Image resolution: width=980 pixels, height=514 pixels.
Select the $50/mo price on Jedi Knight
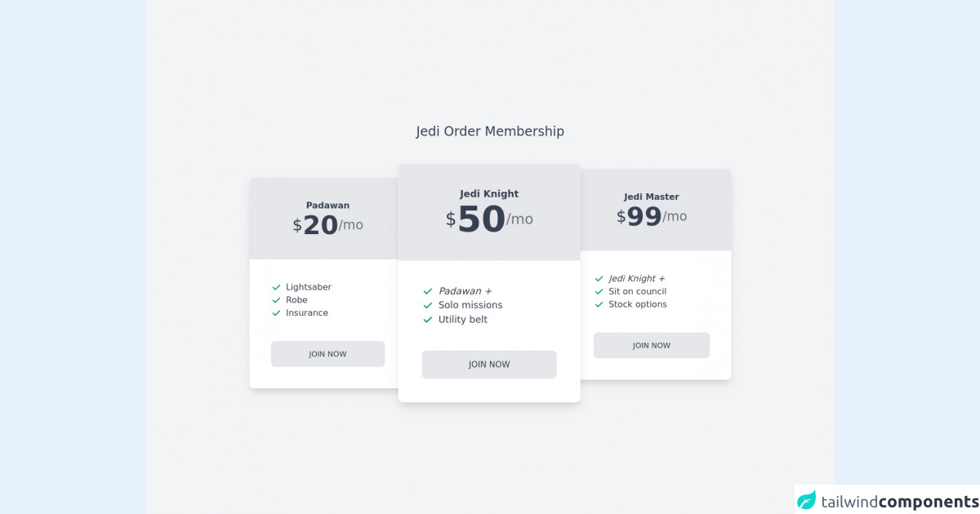489,219
